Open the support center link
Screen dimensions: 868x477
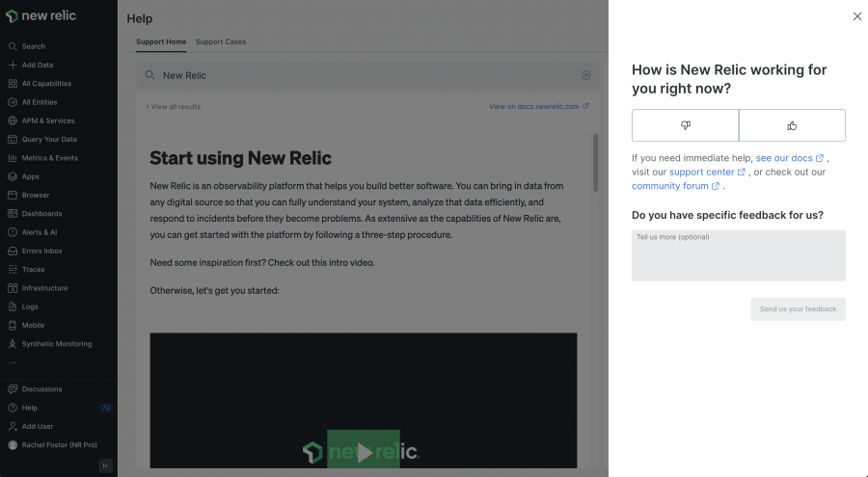[x=706, y=172]
